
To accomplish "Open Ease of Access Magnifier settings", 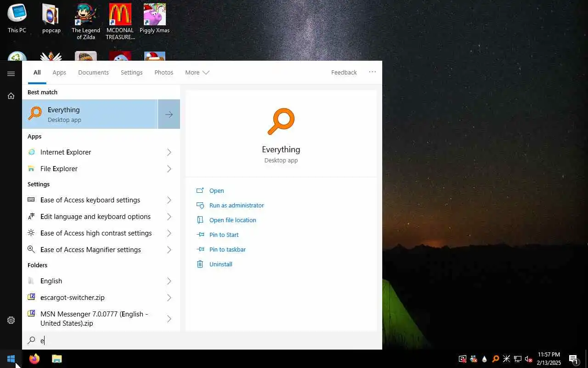I will 90,250.
